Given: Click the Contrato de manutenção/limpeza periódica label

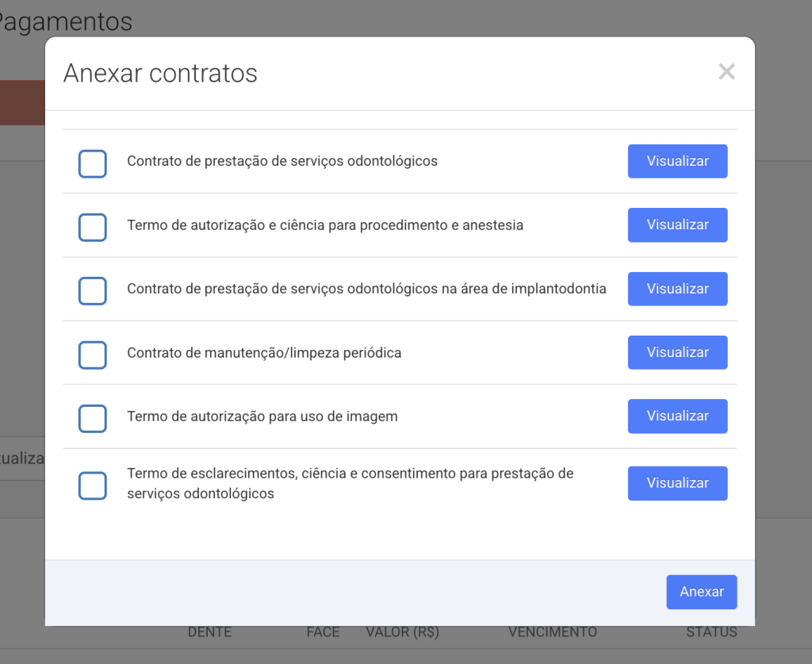Looking at the screenshot, I should click(x=264, y=353).
